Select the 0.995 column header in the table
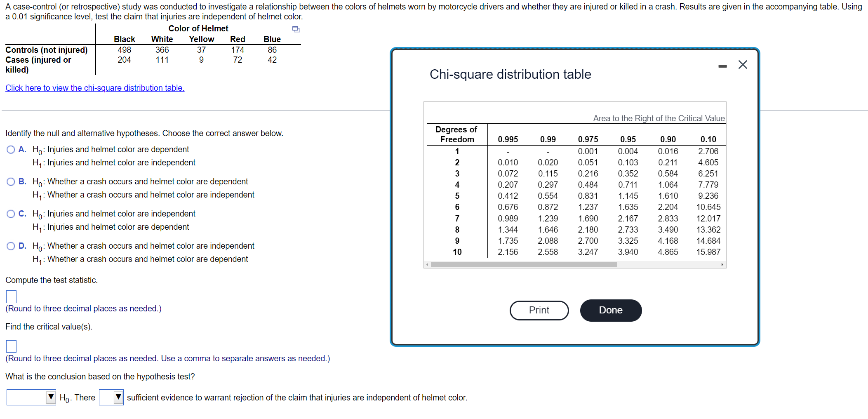The image size is (868, 419). click(508, 139)
